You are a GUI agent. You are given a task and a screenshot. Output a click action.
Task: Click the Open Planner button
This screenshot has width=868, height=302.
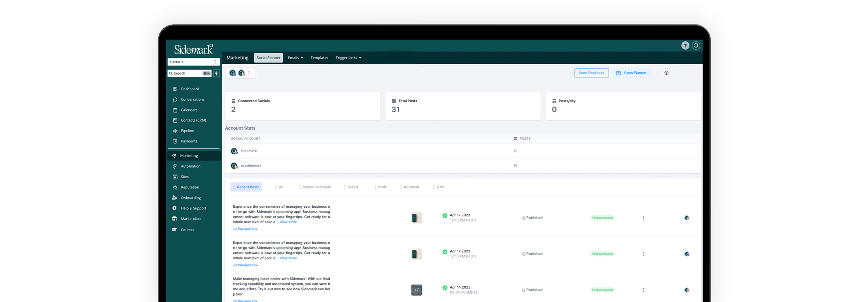pos(631,73)
